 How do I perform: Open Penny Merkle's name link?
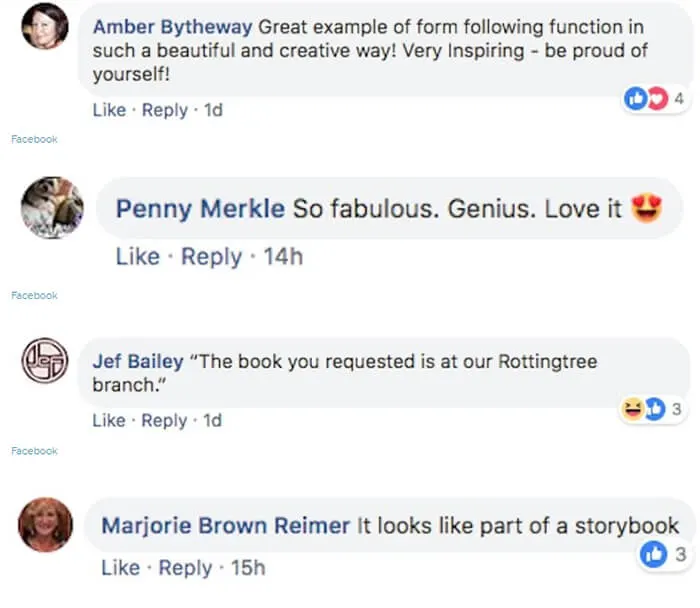[x=200, y=208]
